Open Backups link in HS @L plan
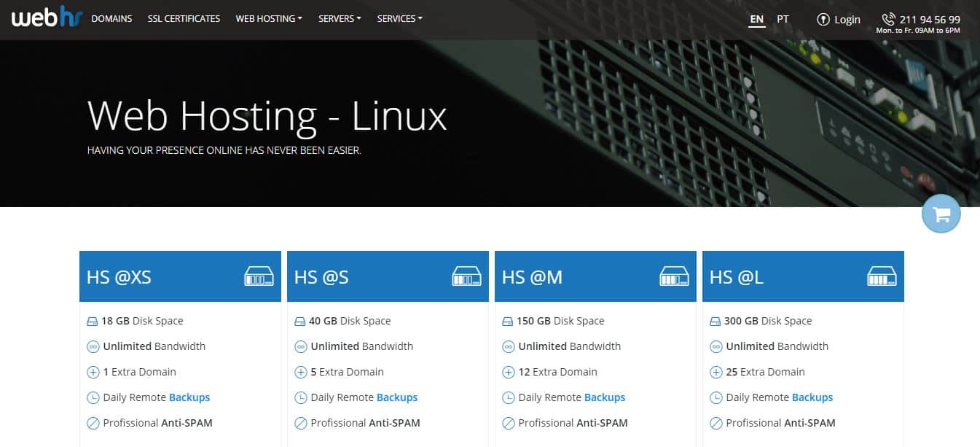Viewport: 980px width, 447px height. click(x=812, y=397)
